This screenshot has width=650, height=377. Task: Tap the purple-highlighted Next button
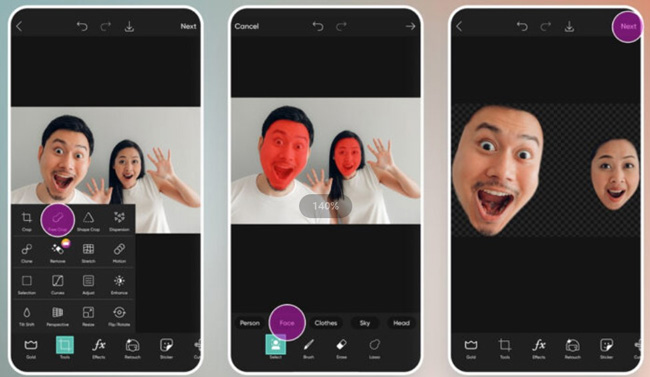click(x=628, y=27)
